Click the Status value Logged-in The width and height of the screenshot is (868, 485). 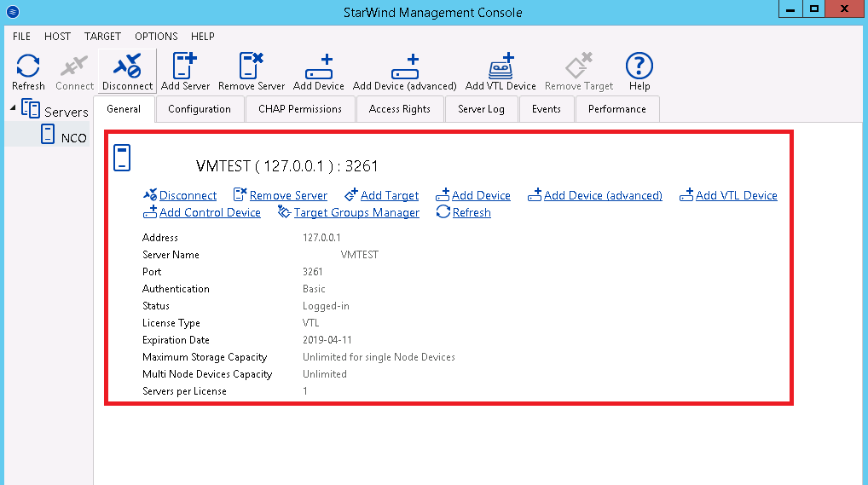tap(326, 306)
